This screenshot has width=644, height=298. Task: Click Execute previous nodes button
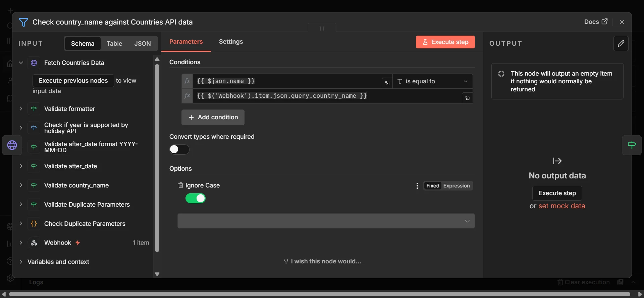tap(73, 81)
